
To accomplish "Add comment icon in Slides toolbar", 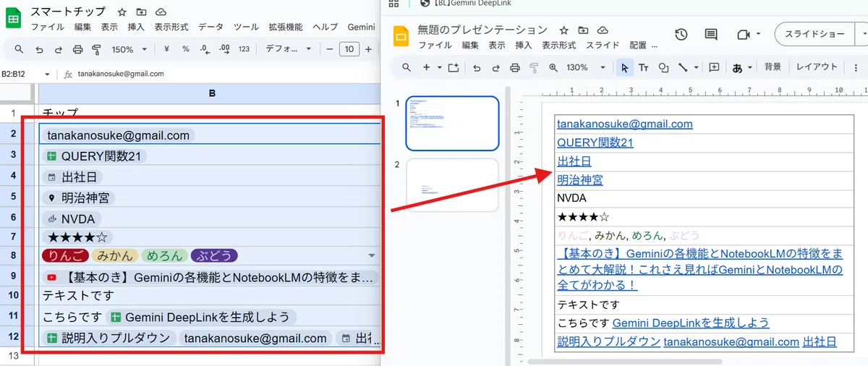I will (714, 67).
